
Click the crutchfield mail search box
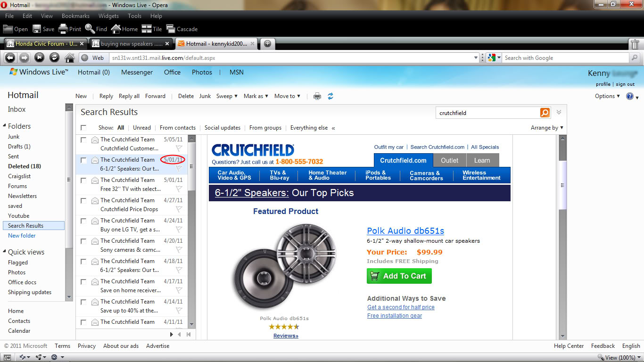[x=488, y=113]
